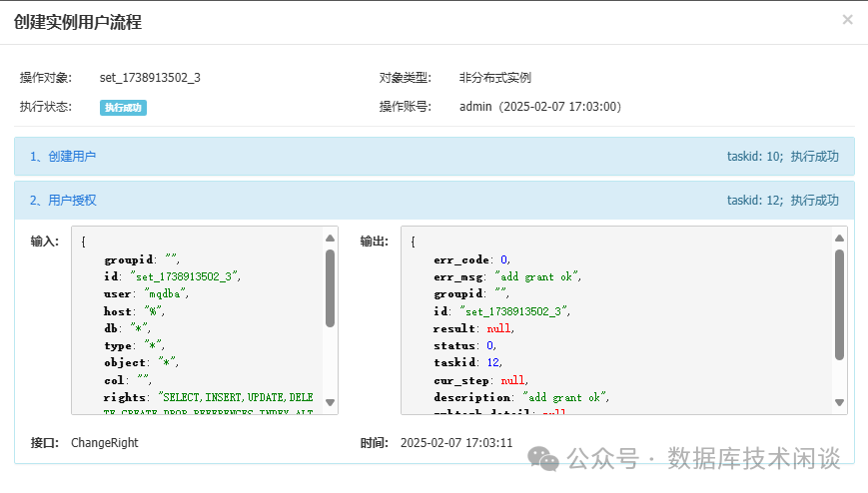Click the input box scroll-down arrow
This screenshot has width=868, height=493.
(331, 404)
